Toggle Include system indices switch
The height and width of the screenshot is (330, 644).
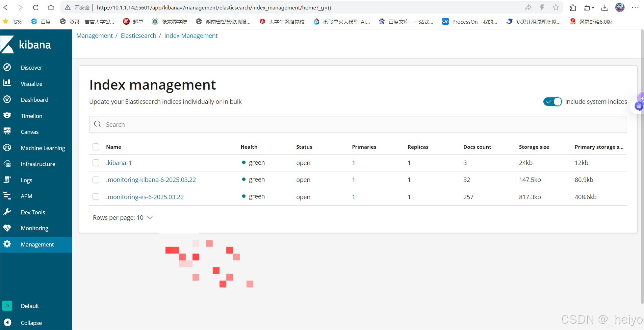coord(552,101)
